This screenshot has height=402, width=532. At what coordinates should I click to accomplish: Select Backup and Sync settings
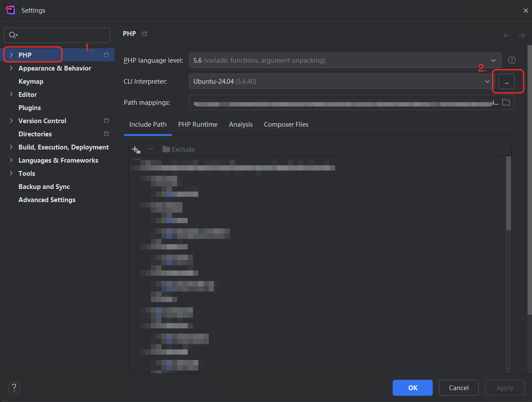[x=44, y=187]
